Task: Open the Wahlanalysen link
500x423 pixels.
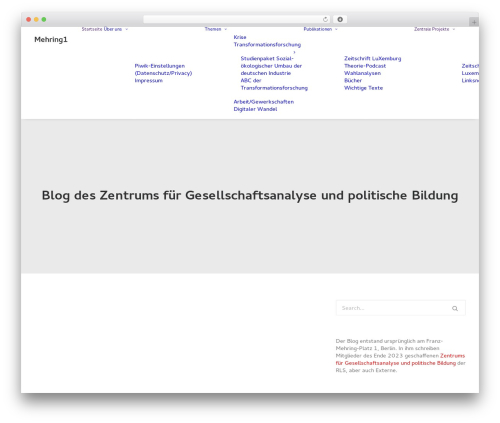Action: click(x=362, y=73)
